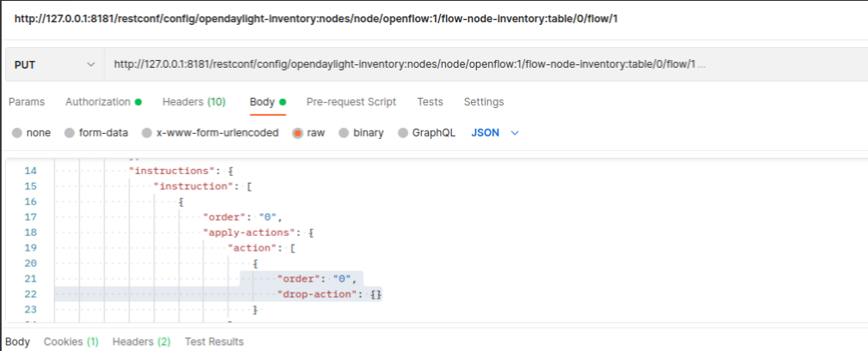Go to the Tests tab
Screen dimensions: 868x351
(430, 102)
